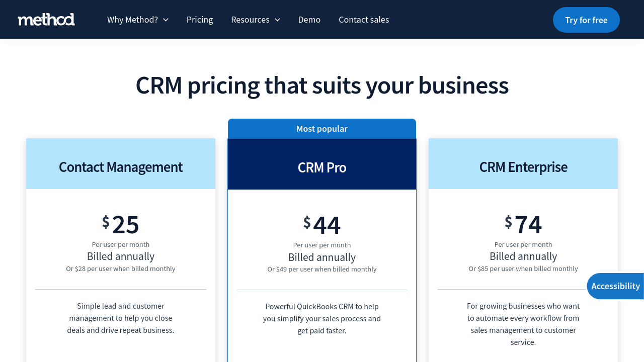Select Contact sales in the navigation
644x362 pixels.
coord(364,20)
